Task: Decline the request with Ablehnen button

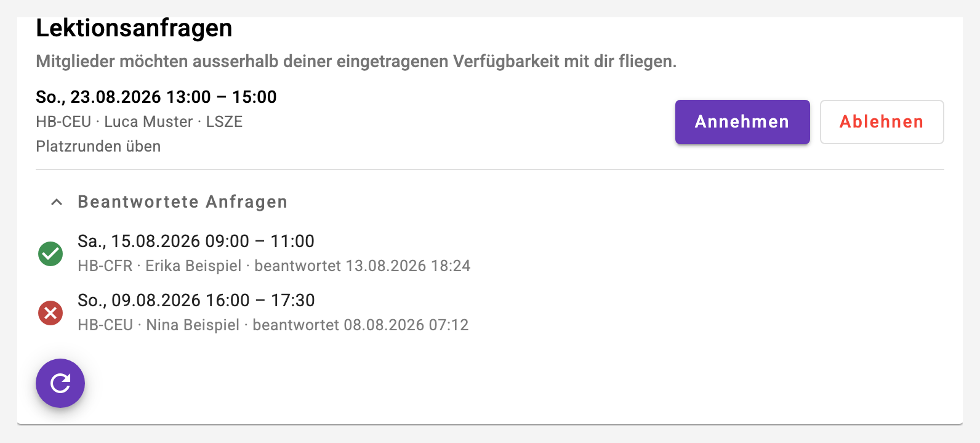Action: point(882,122)
